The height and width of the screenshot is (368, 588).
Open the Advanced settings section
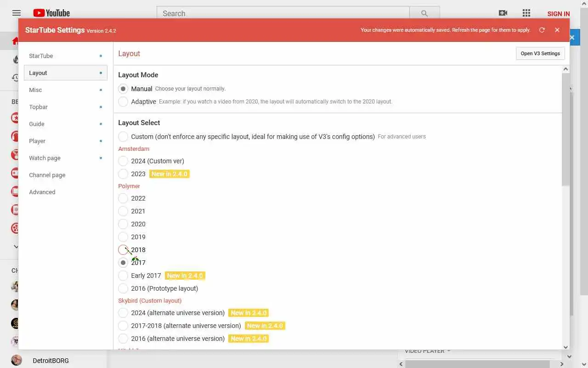coord(66,192)
